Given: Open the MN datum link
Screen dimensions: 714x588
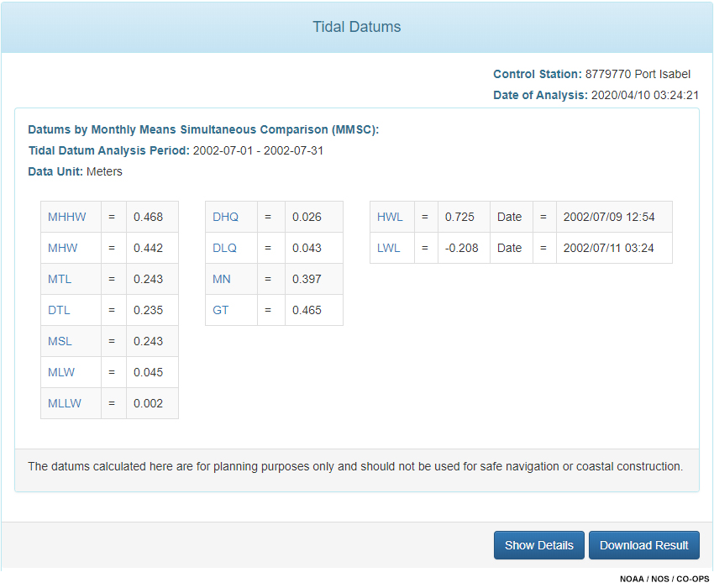Looking at the screenshot, I should [221, 279].
